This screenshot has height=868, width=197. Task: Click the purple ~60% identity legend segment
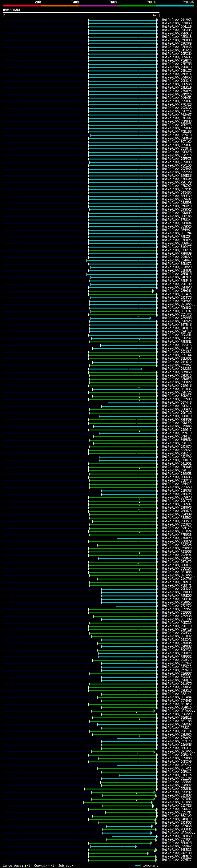pyautogui.click(x=98, y=6)
